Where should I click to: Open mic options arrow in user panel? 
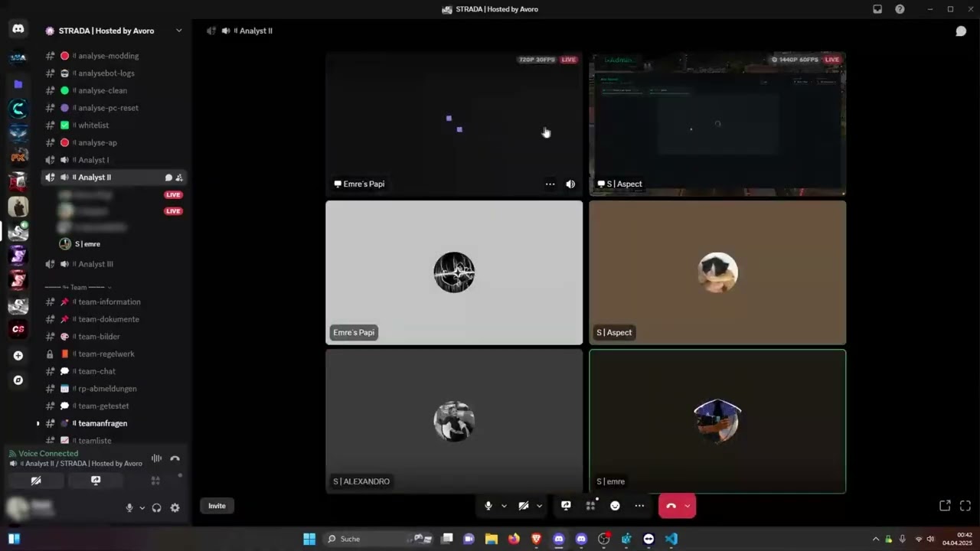click(142, 507)
